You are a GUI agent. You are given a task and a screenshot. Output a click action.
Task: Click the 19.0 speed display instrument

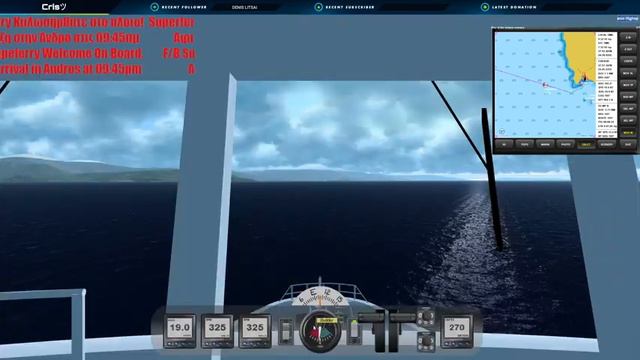[x=180, y=331]
